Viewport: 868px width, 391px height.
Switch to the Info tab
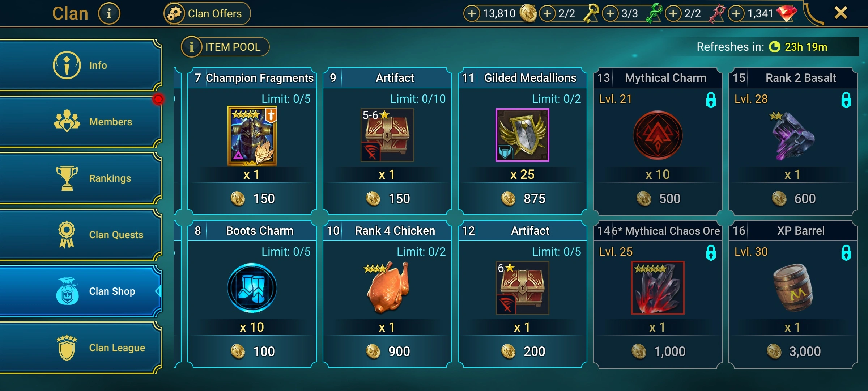[80, 65]
